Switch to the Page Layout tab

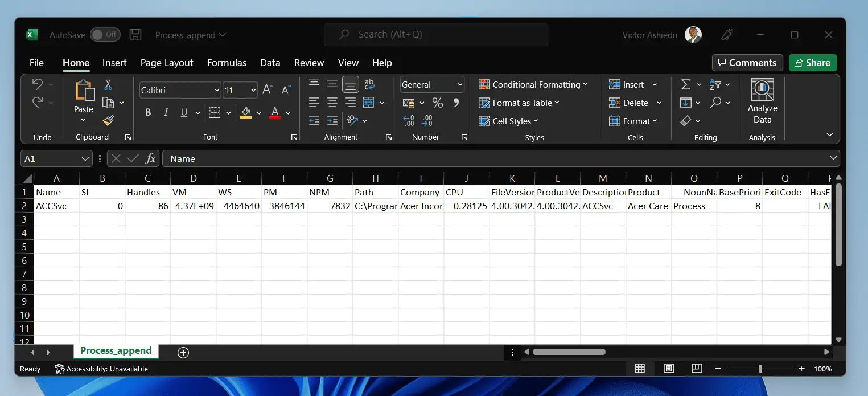coord(167,63)
